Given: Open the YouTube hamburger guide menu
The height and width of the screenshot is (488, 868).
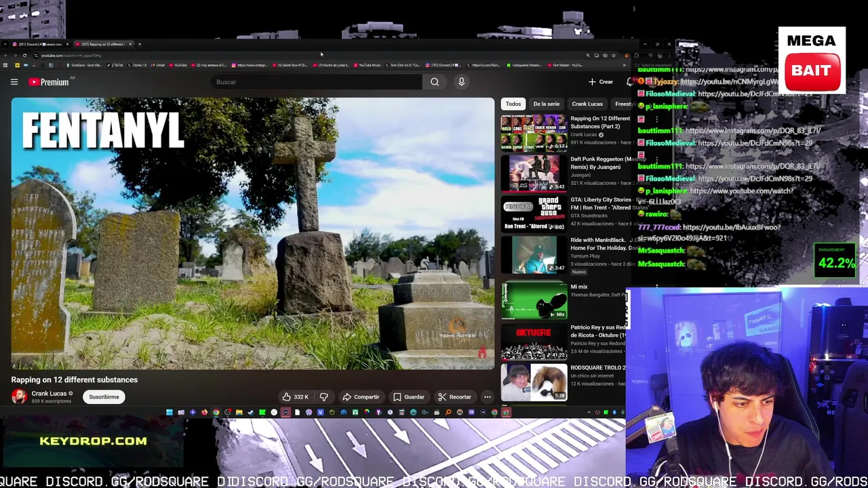Looking at the screenshot, I should [14, 82].
